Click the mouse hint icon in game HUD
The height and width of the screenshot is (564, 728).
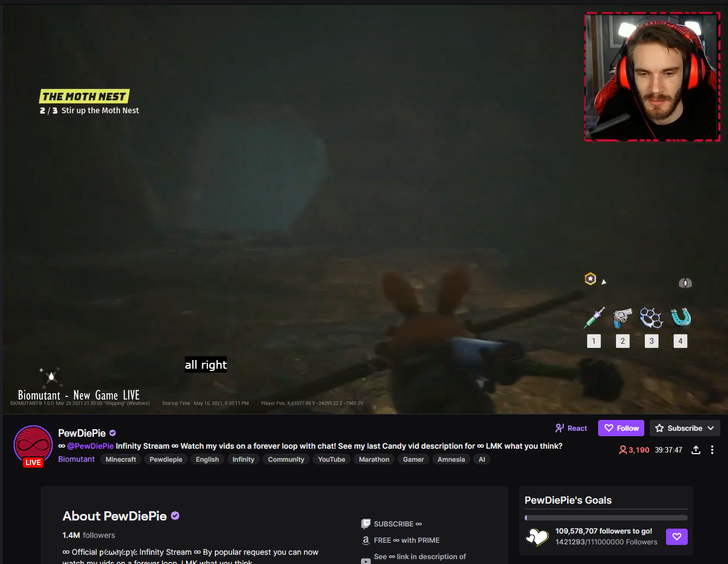tap(685, 283)
